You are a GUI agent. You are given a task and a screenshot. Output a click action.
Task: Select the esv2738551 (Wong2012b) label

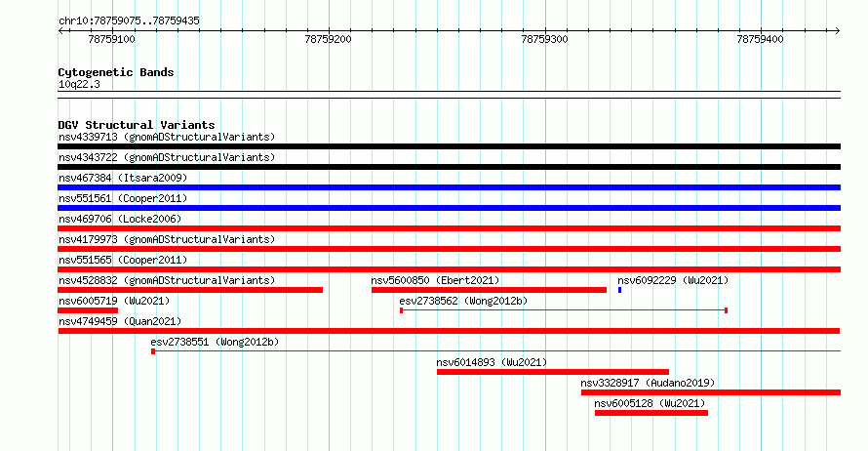coord(215,342)
